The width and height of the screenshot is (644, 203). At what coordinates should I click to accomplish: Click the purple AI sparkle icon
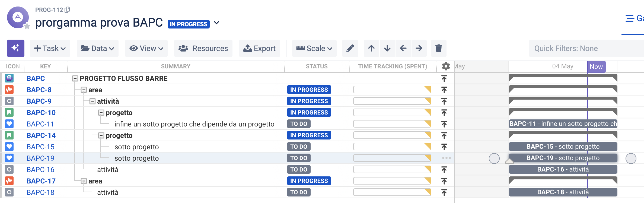pos(16,48)
